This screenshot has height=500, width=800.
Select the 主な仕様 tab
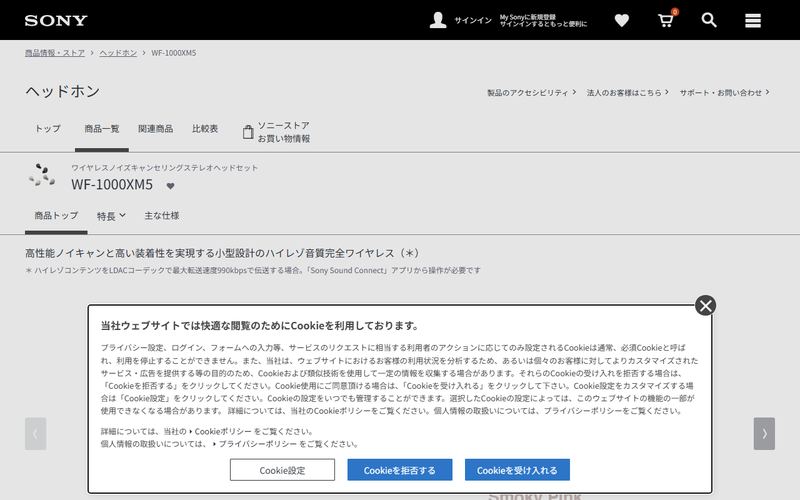point(162,216)
